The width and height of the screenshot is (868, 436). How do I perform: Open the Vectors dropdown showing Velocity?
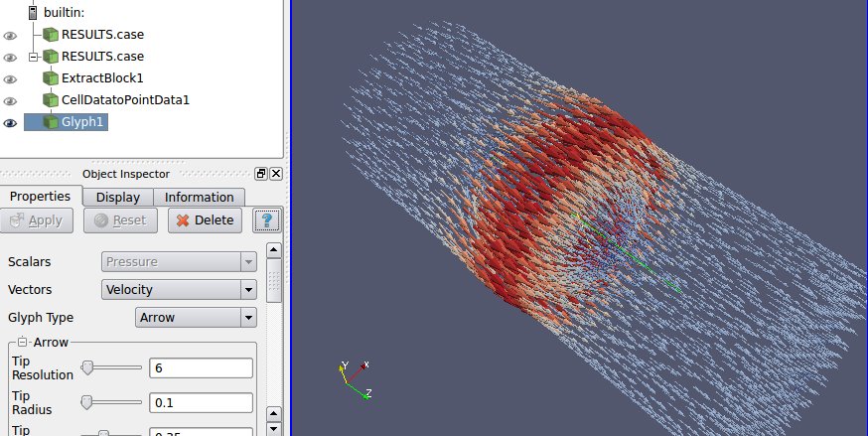pyautogui.click(x=179, y=290)
